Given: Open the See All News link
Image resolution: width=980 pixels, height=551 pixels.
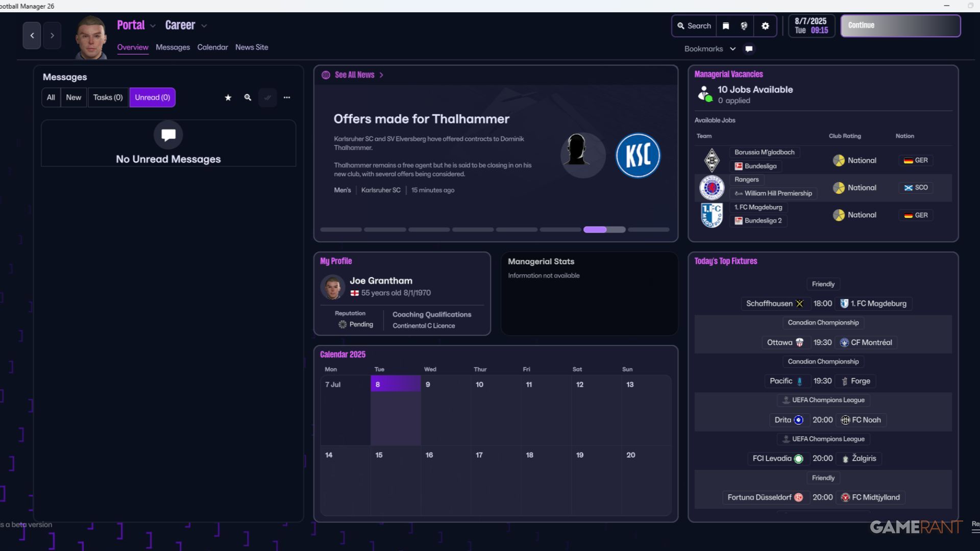Looking at the screenshot, I should pyautogui.click(x=354, y=75).
